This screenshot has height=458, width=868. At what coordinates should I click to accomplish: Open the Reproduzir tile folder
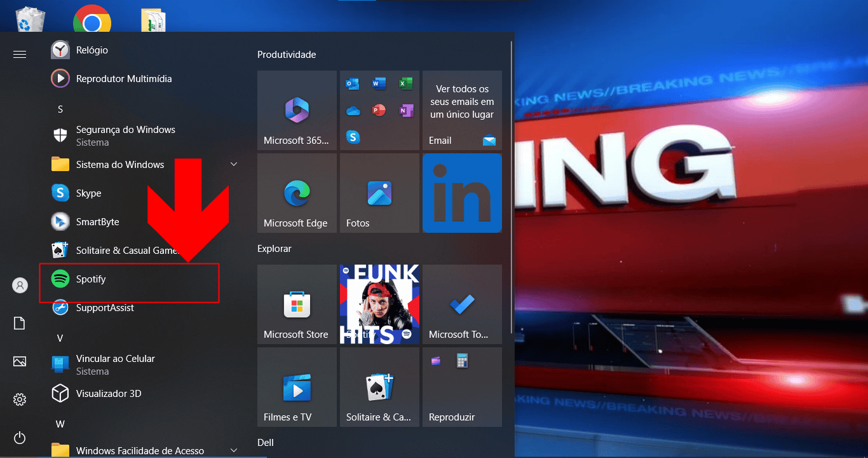pos(462,387)
